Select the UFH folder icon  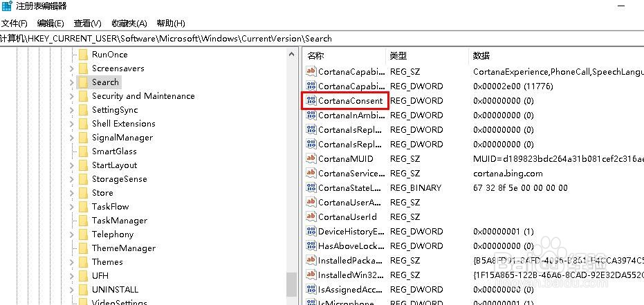[x=84, y=276]
